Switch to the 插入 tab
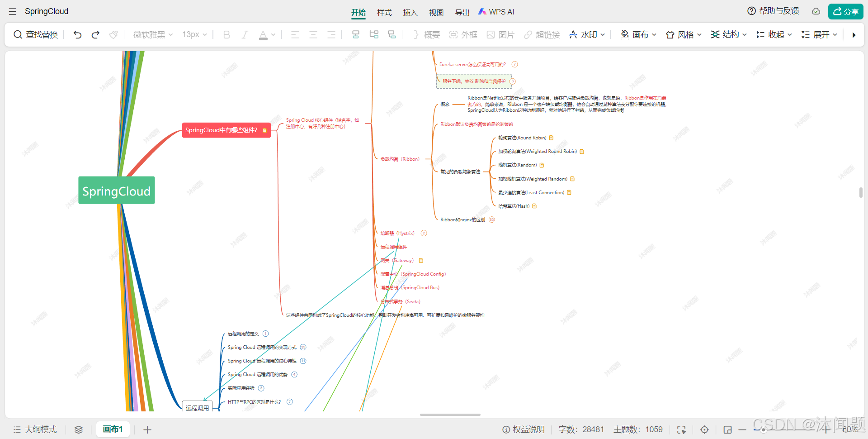The width and height of the screenshot is (868, 439). pyautogui.click(x=410, y=12)
